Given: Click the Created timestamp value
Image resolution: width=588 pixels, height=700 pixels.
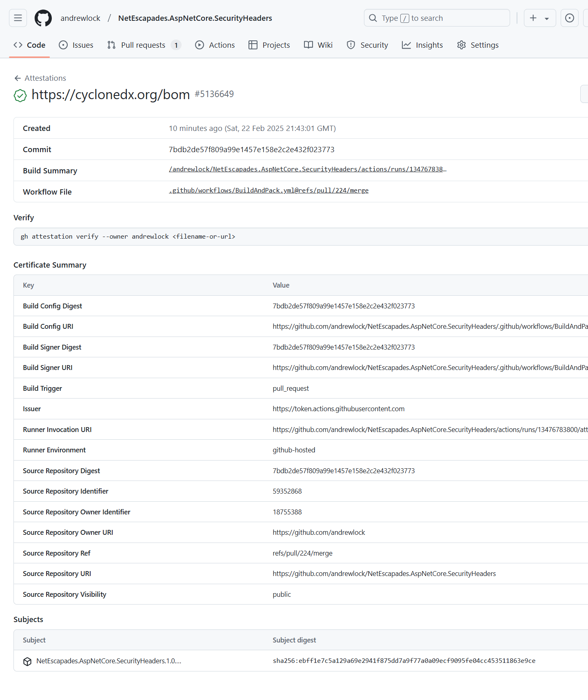Looking at the screenshot, I should pyautogui.click(x=252, y=128).
